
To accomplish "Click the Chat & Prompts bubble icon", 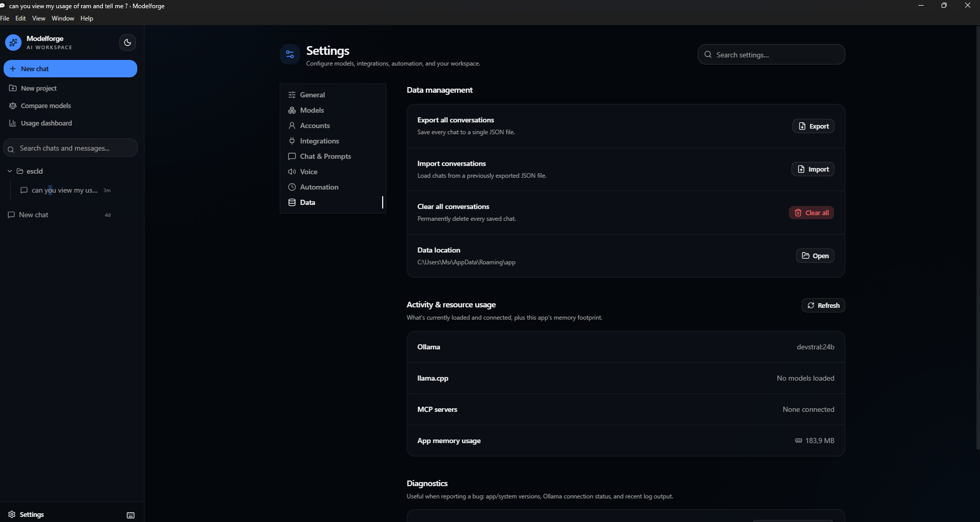I will 292,156.
